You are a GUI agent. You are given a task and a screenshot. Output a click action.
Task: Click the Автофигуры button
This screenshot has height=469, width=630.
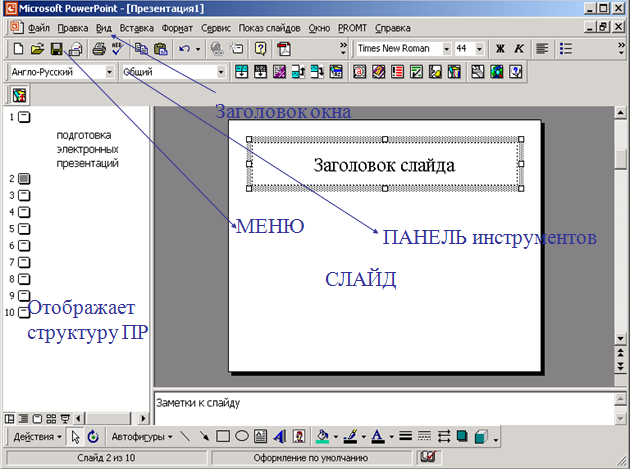(x=141, y=436)
